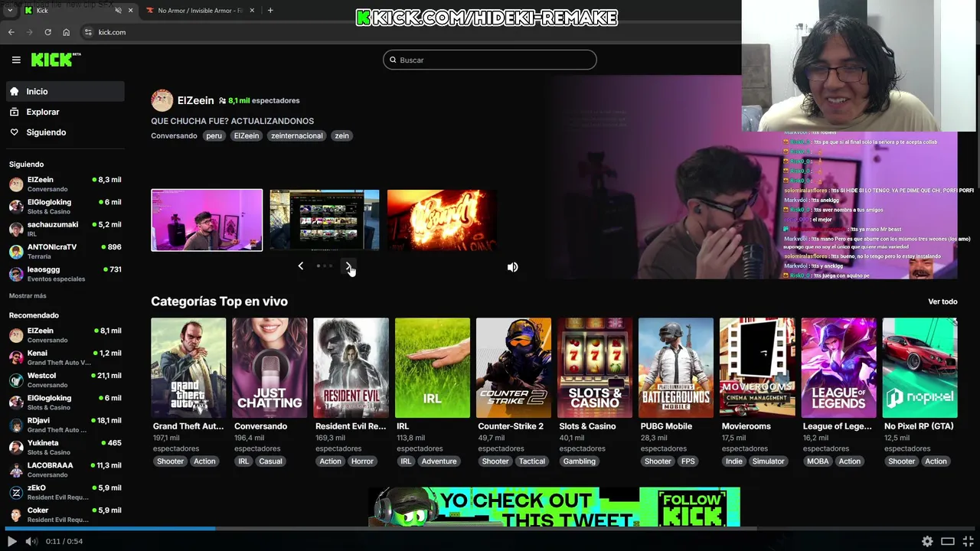Click the browser home icon
The height and width of the screenshot is (551, 980).
[x=66, y=32]
